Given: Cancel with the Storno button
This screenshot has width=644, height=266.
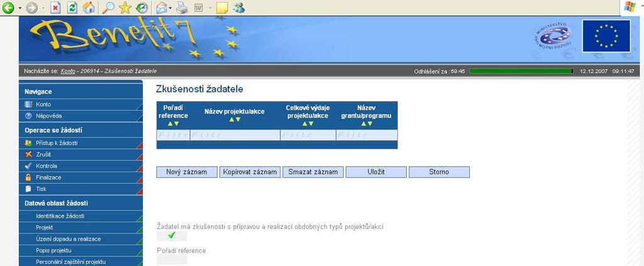Looking at the screenshot, I should 439,172.
